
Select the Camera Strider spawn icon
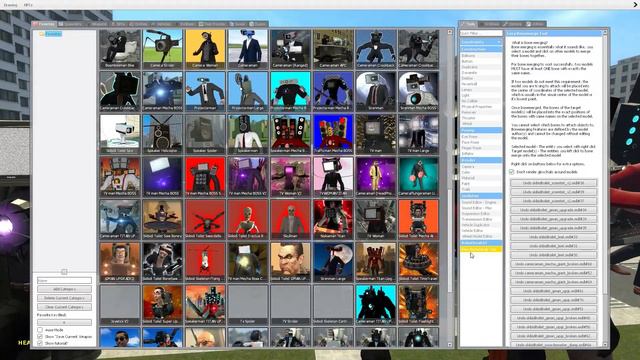click(162, 49)
